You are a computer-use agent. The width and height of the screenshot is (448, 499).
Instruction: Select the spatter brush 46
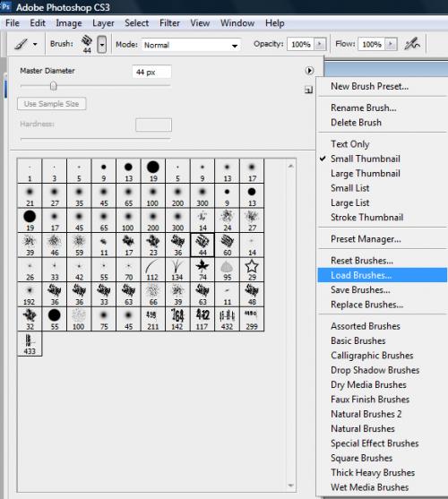coord(55,245)
